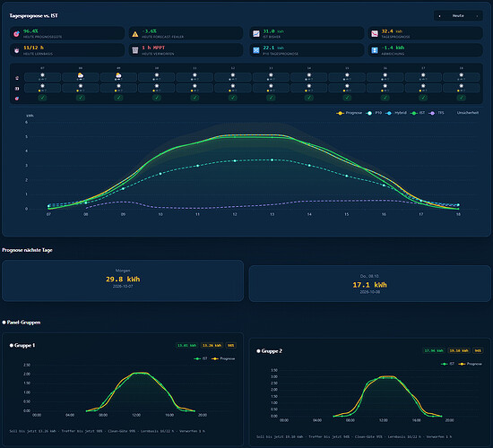Click the green checkmark badge under hour 08
This screenshot has width=493, height=448.
pyautogui.click(x=81, y=98)
